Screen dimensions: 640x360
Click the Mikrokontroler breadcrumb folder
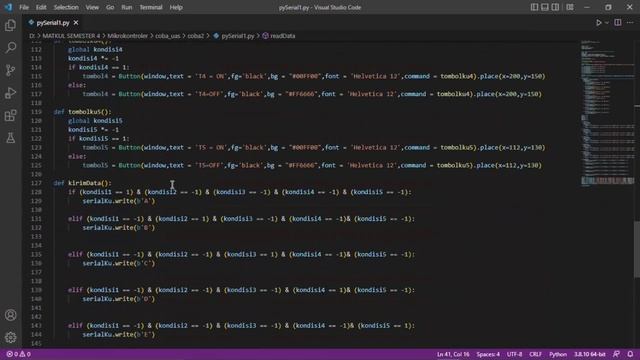(127, 36)
